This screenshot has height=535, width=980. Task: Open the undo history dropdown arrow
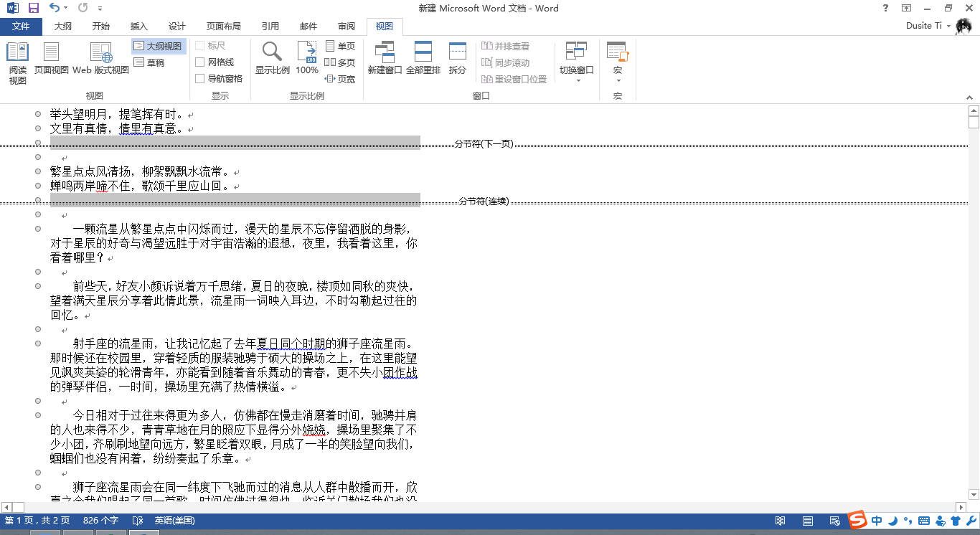pos(66,9)
